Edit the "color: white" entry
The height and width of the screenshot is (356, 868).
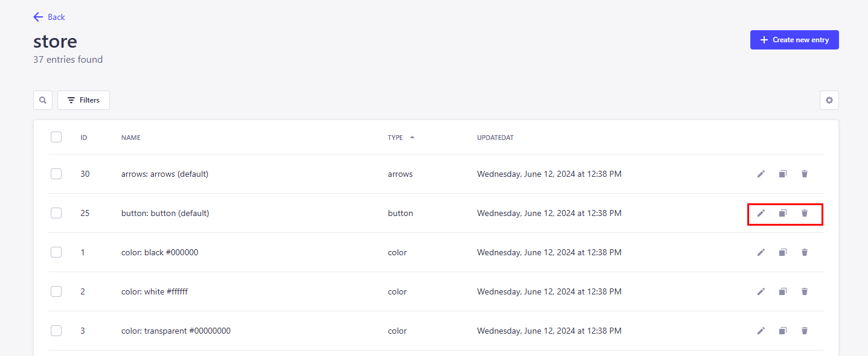761,291
